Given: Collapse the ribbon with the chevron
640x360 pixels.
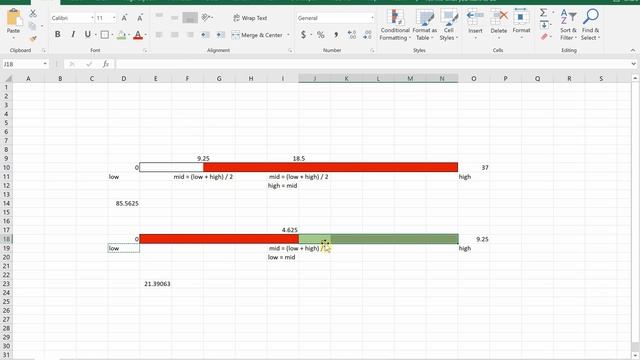Looking at the screenshot, I should [633, 50].
